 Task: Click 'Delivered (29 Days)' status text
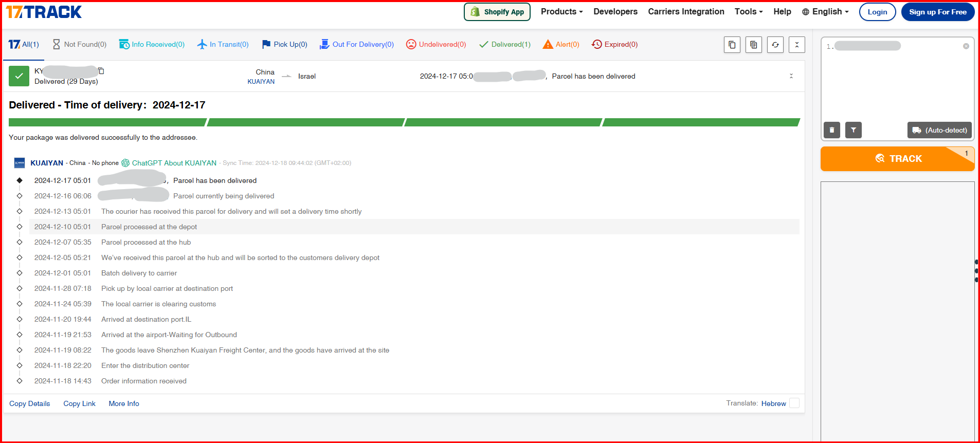click(66, 82)
